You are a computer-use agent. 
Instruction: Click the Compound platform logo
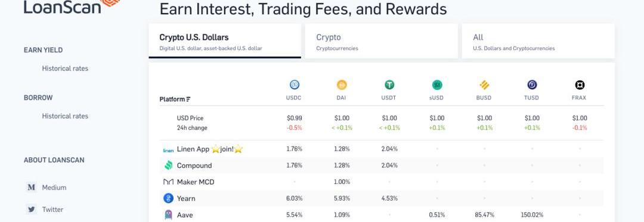[168, 165]
